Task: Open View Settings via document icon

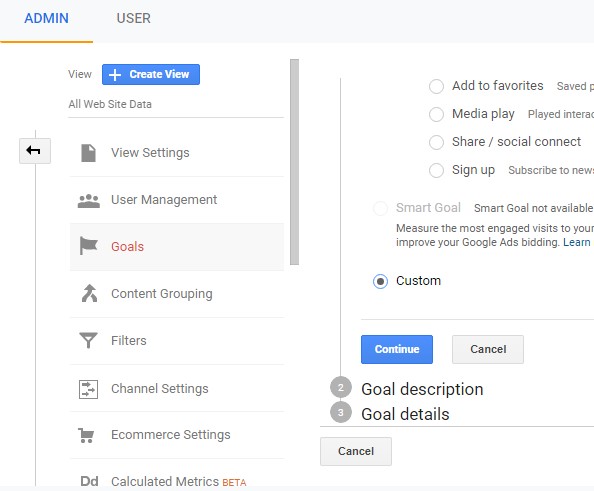Action: coord(88,153)
